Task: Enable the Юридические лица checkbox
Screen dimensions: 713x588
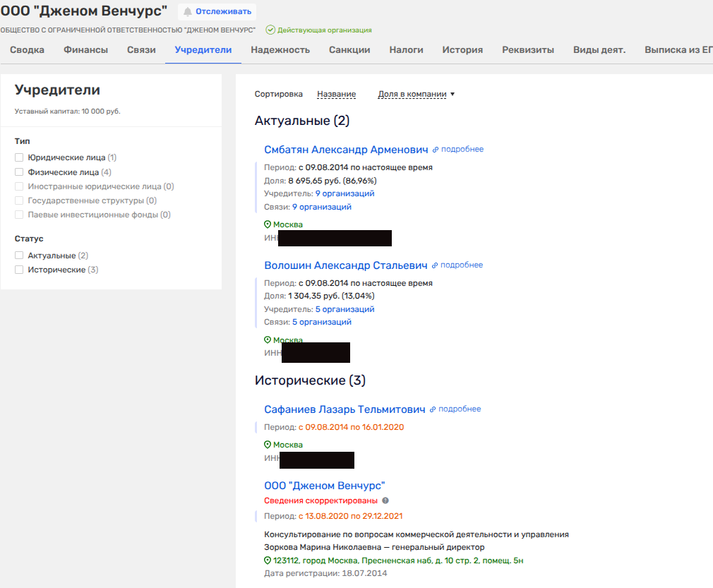Action: pos(19,158)
